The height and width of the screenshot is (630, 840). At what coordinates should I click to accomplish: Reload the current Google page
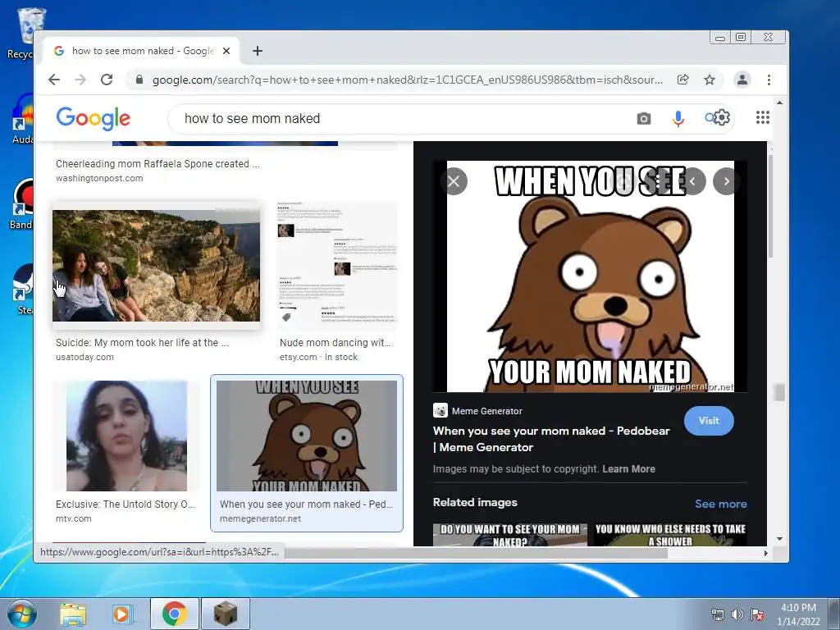[x=107, y=80]
